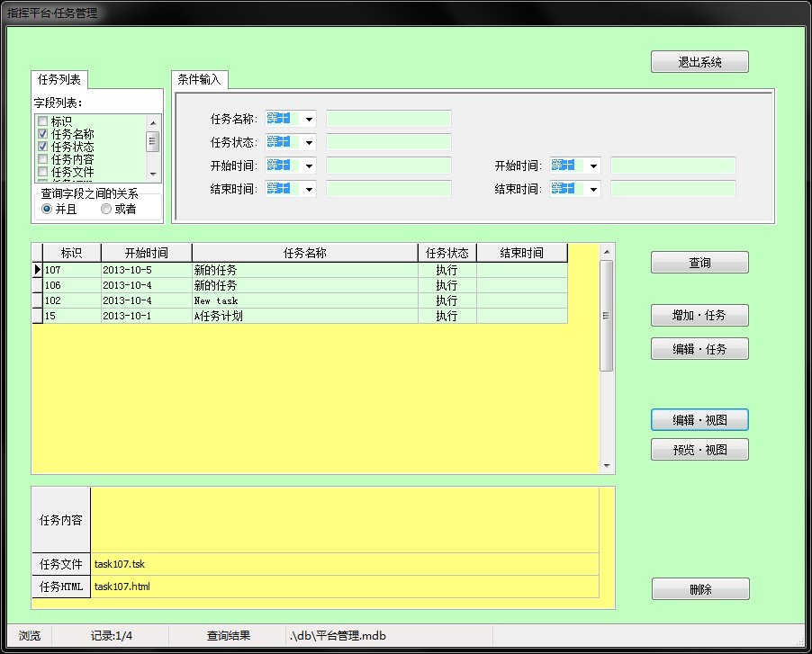Check the 任务文件 field checkbox
Image resolution: width=812 pixels, height=654 pixels.
(x=43, y=171)
